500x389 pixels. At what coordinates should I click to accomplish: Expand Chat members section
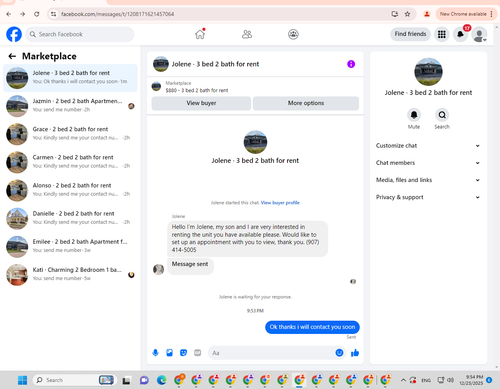pyautogui.click(x=428, y=163)
